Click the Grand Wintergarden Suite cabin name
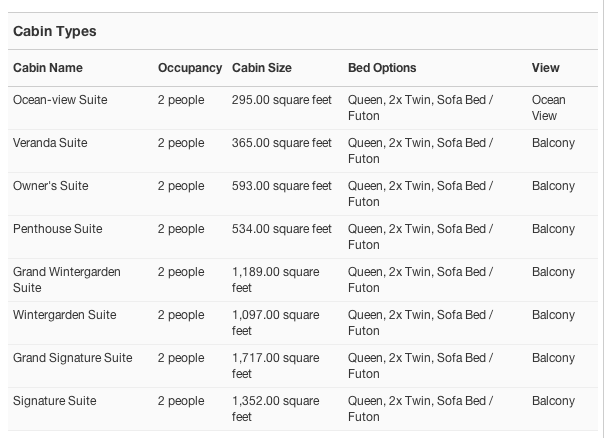 tap(67, 280)
